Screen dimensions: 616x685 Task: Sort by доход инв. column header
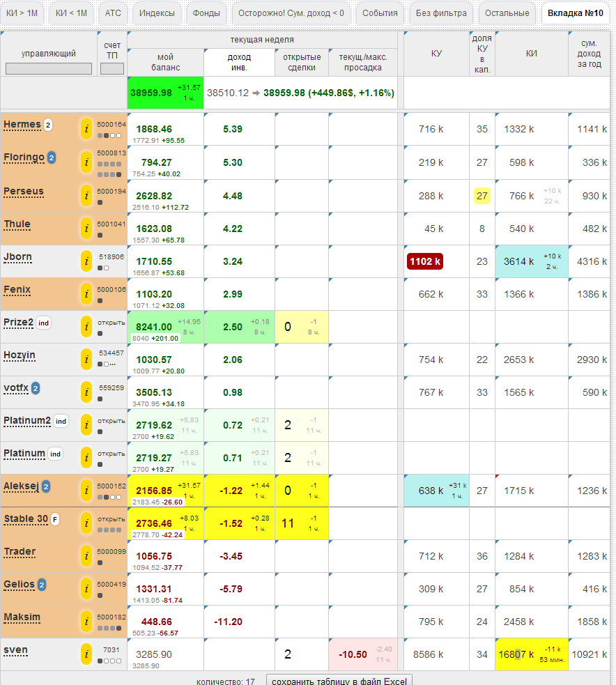pyautogui.click(x=239, y=62)
